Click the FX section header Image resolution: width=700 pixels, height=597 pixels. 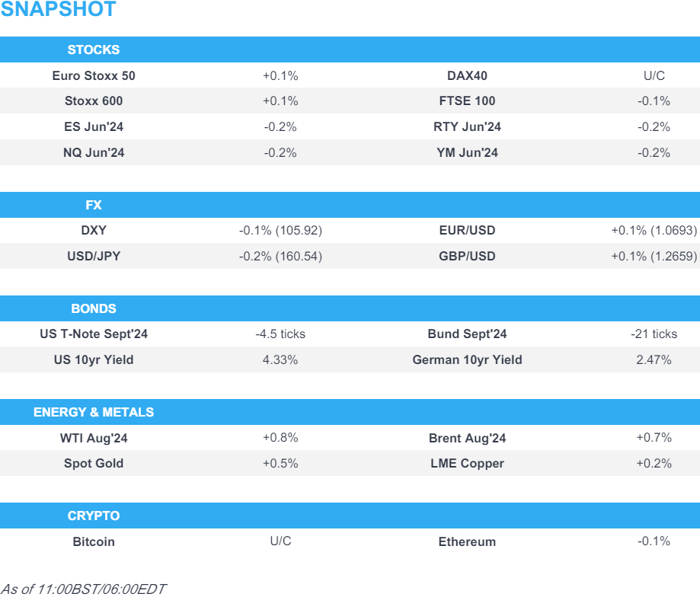[94, 205]
